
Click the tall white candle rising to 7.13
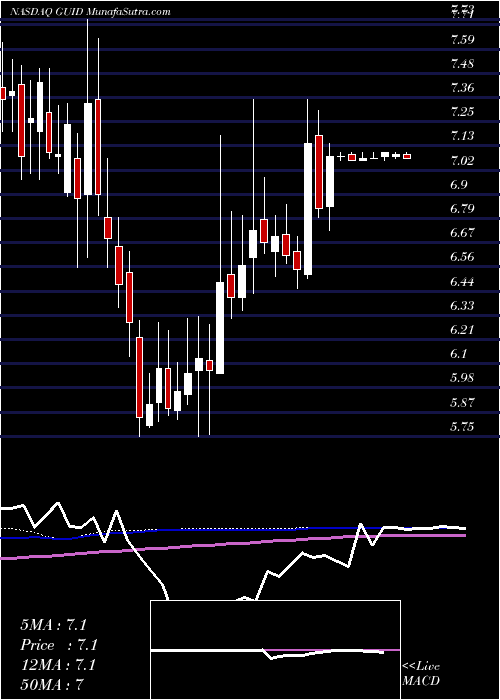click(308, 209)
